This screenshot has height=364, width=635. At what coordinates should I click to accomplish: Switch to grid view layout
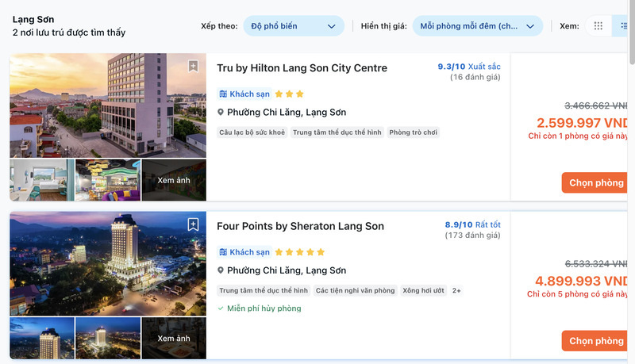click(x=598, y=26)
